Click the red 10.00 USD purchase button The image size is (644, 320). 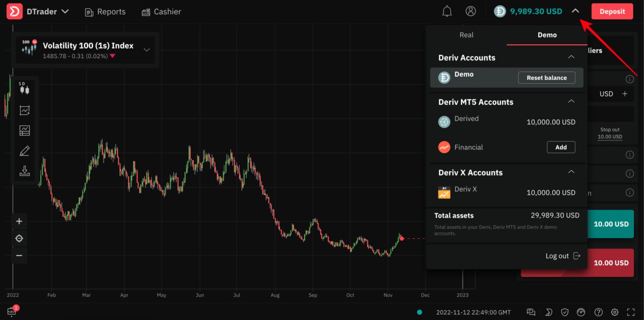pyautogui.click(x=577, y=263)
